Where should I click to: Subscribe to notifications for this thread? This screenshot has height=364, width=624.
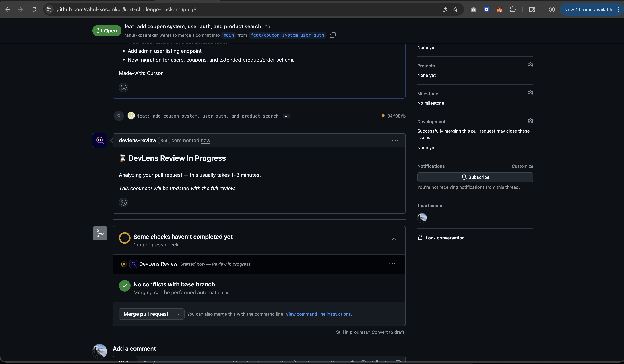(x=475, y=177)
